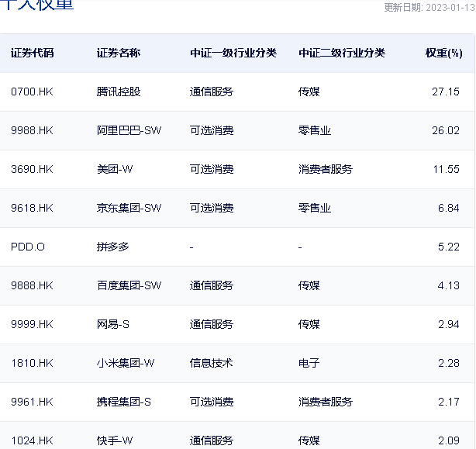
Task: Click 京东集团-SW in the table
Action: (x=129, y=208)
